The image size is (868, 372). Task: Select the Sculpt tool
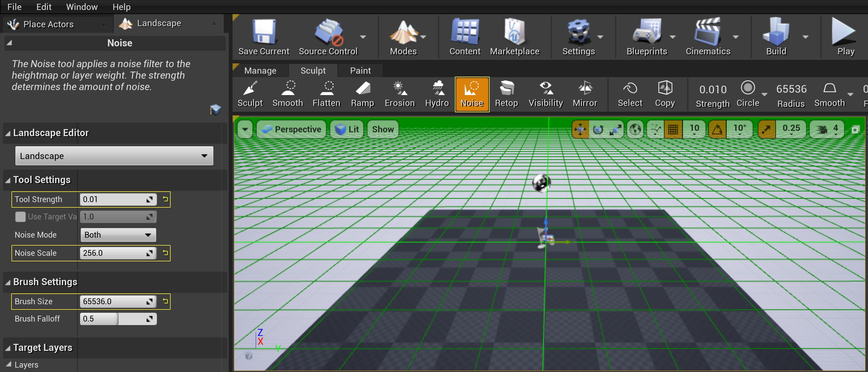[x=250, y=94]
